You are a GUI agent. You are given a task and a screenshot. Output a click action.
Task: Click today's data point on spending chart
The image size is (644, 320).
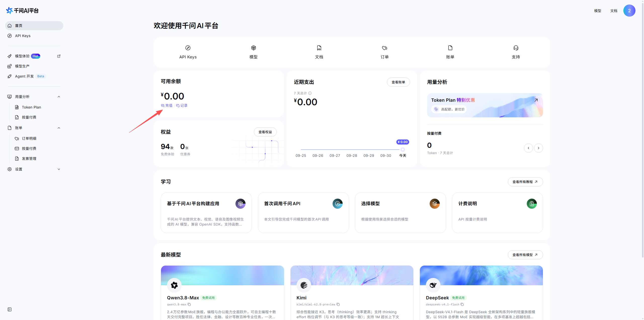[x=403, y=150]
